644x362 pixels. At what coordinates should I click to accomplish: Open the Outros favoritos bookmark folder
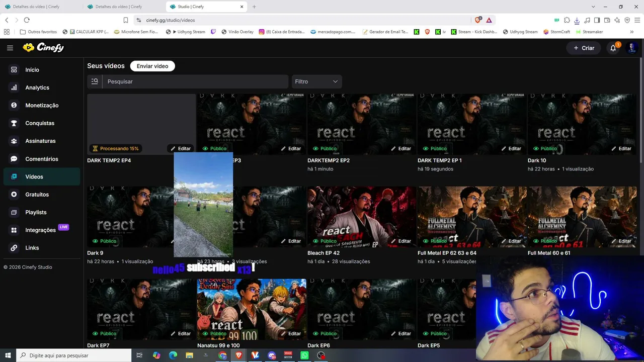click(x=38, y=32)
